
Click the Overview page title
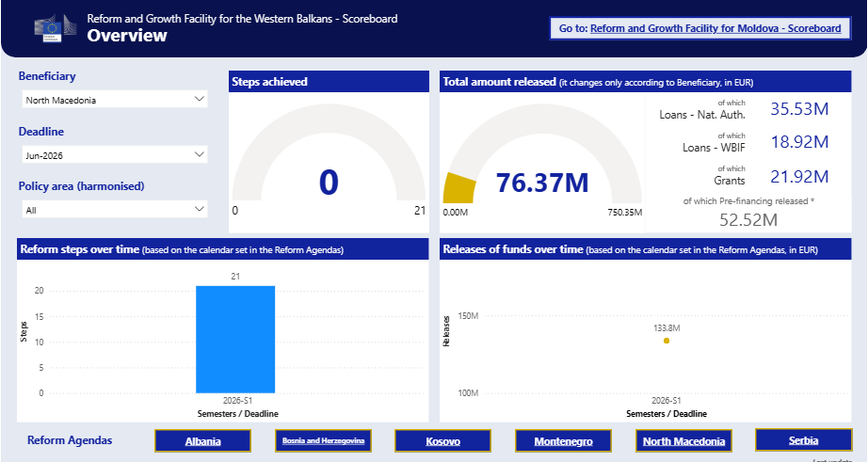click(127, 36)
